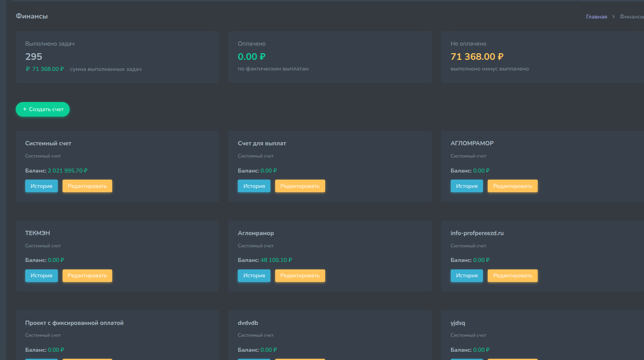Screen dimensions: 644x360
Task: Click the Выполнено задач label
Action: [50, 44]
